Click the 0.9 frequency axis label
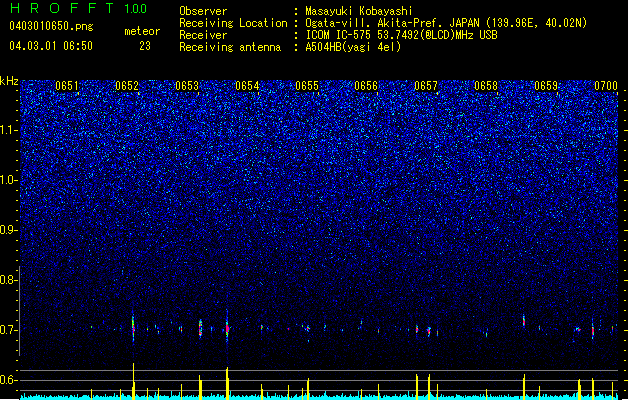629x400 pixels. pyautogui.click(x=8, y=230)
